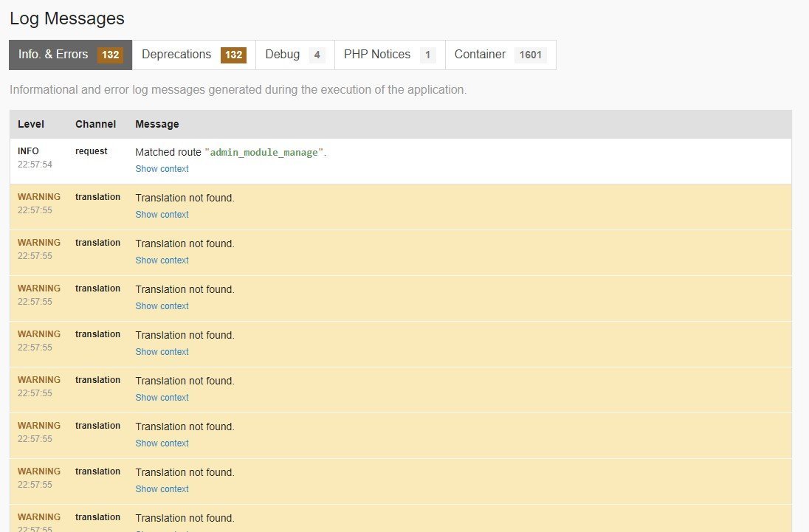Screen dimensions: 809x532
Task: Show context of the fourth translation warning
Action: coord(162,352)
